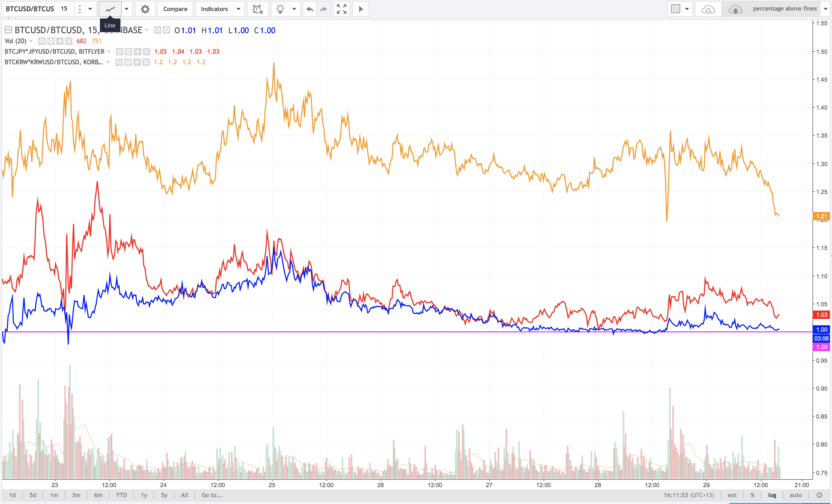Click the red 1.03 price label

click(821, 315)
